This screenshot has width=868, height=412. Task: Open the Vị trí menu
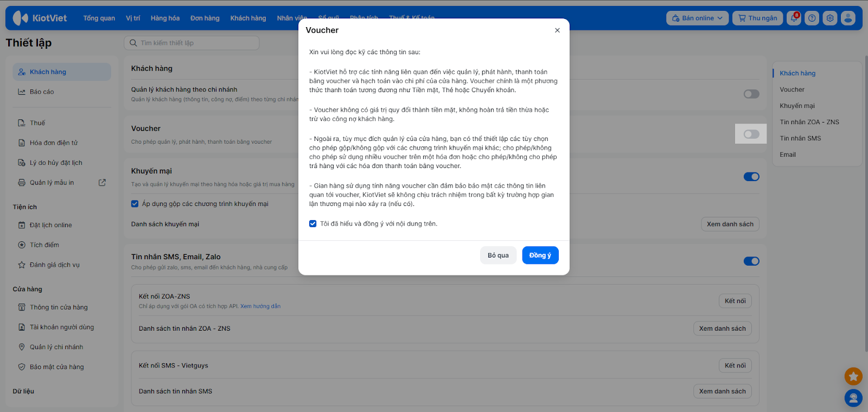point(133,18)
